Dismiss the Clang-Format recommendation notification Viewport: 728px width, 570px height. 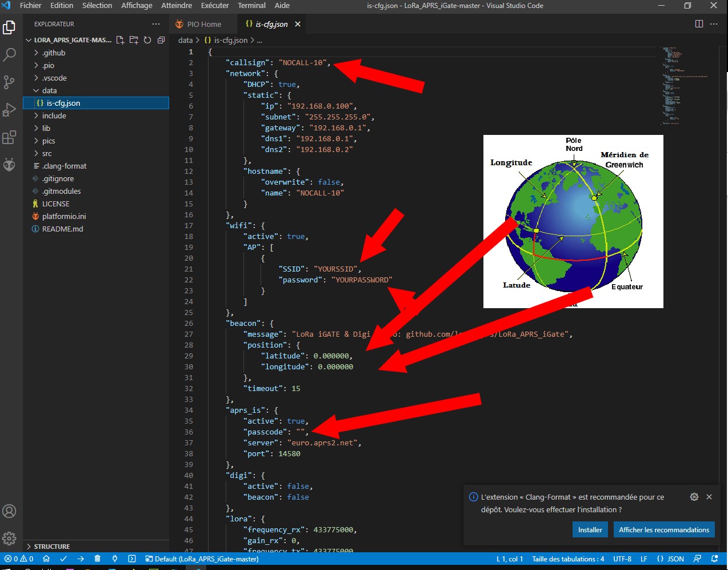[x=709, y=497]
